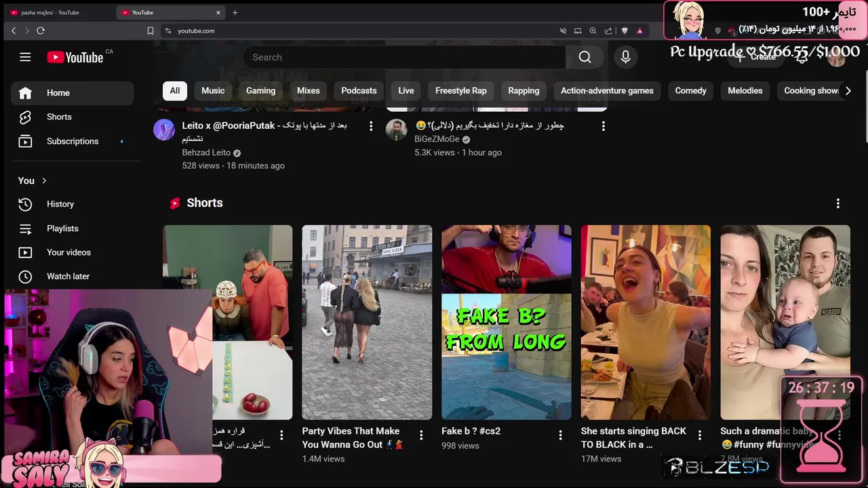Screen dimensions: 868x488
Task: Click the search magnifier button
Action: click(585, 58)
